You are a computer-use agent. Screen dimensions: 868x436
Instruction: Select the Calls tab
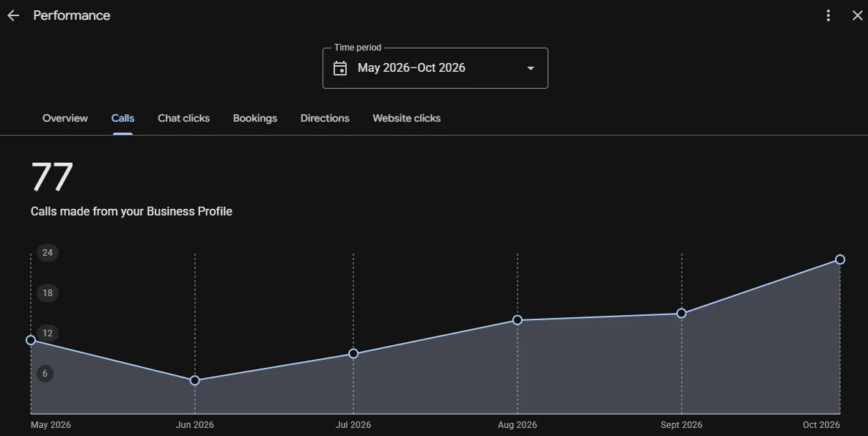tap(122, 118)
